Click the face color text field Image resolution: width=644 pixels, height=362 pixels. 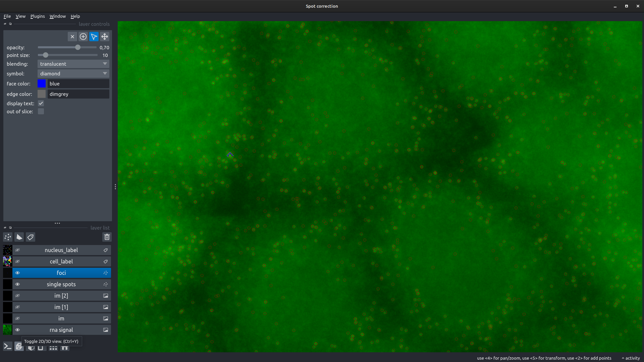click(x=78, y=84)
